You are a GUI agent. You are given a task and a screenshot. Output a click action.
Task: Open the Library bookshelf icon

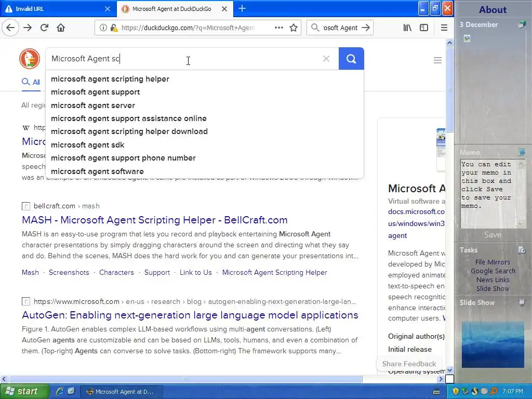pos(407,28)
